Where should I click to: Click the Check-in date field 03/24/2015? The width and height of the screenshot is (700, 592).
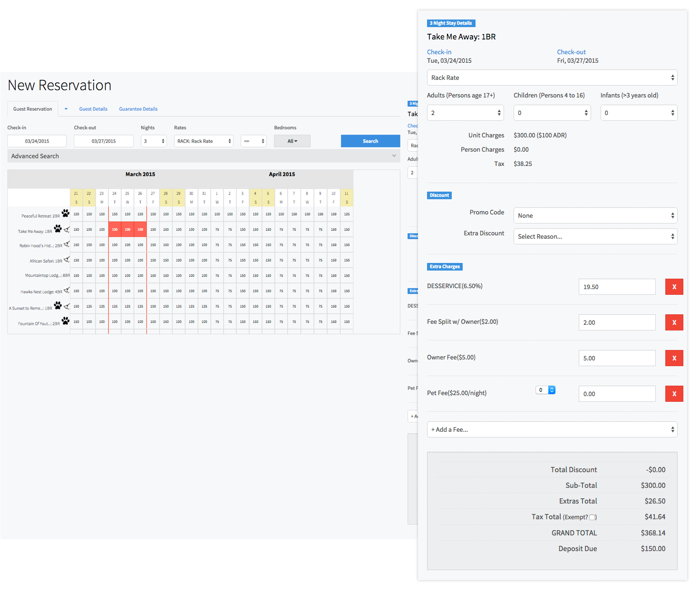click(37, 141)
